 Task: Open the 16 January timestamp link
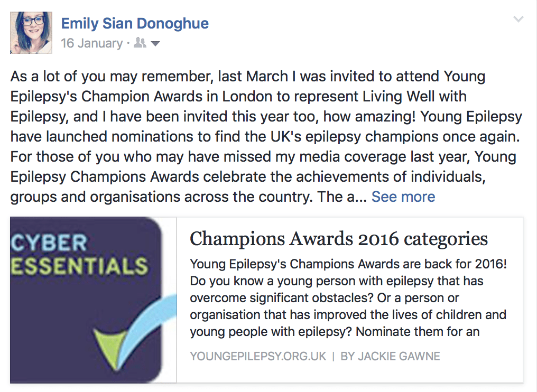pos(91,43)
